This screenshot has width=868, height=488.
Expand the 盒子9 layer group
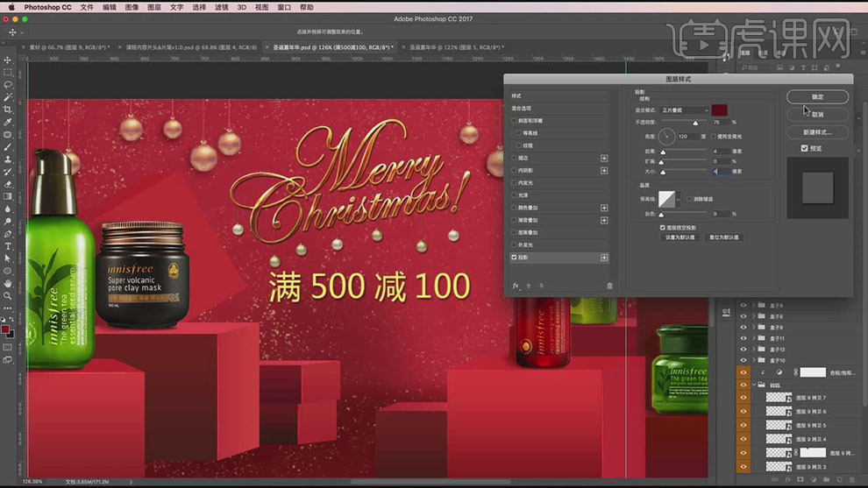pyautogui.click(x=753, y=328)
